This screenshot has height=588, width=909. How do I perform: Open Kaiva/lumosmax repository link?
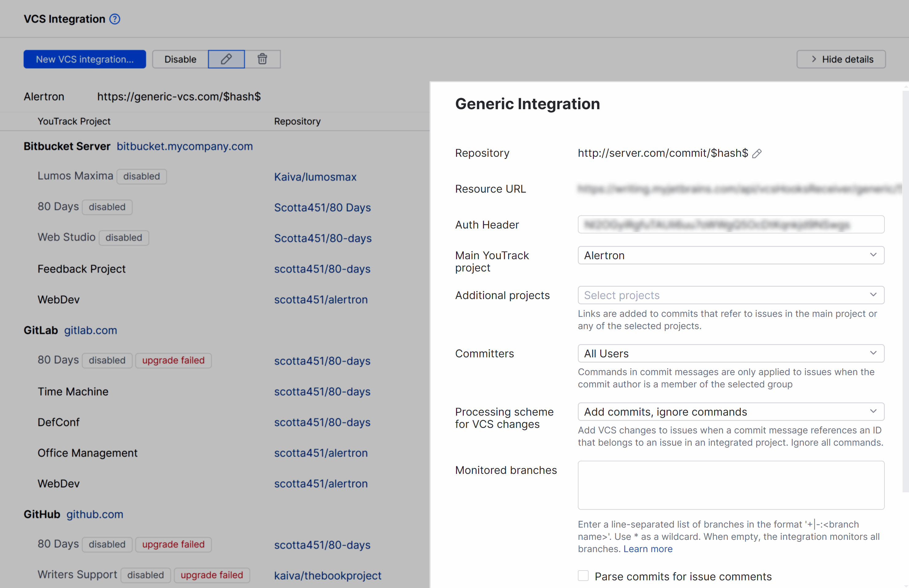(x=315, y=177)
